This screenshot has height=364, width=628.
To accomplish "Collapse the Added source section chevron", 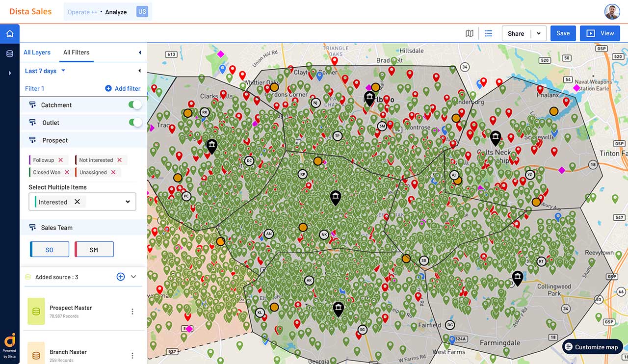I will (x=133, y=277).
